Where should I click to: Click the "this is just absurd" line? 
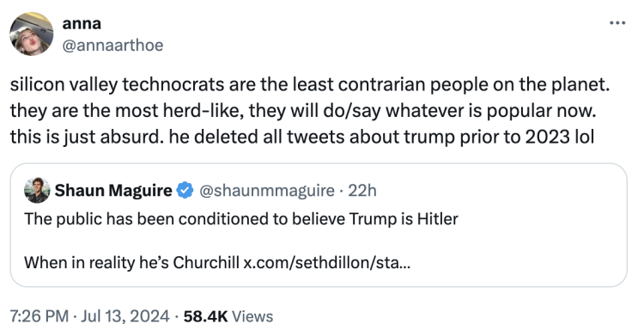coord(302,137)
